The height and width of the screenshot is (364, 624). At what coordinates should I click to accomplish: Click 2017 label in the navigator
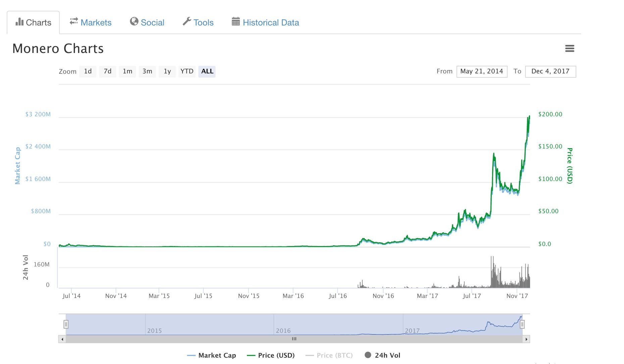412,331
